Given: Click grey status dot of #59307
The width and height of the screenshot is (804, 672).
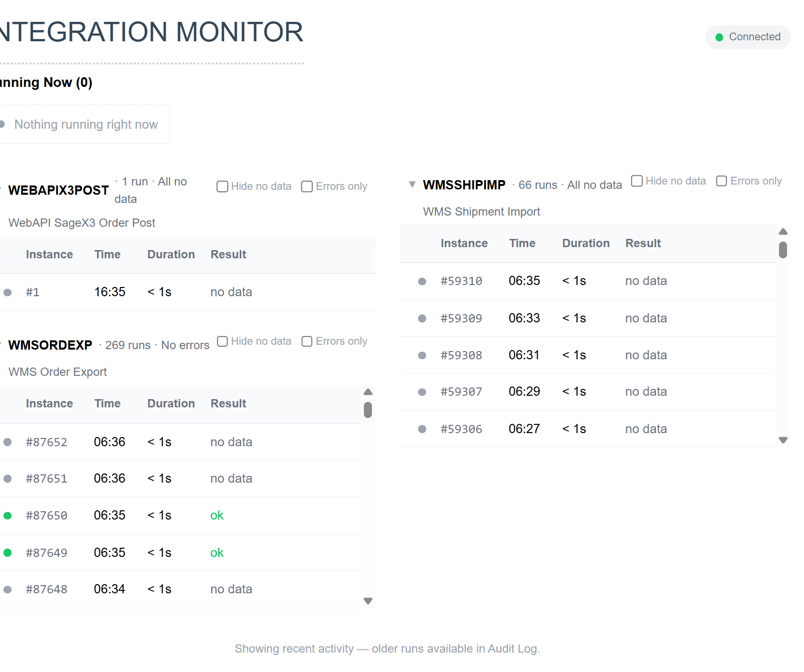Looking at the screenshot, I should (x=422, y=392).
